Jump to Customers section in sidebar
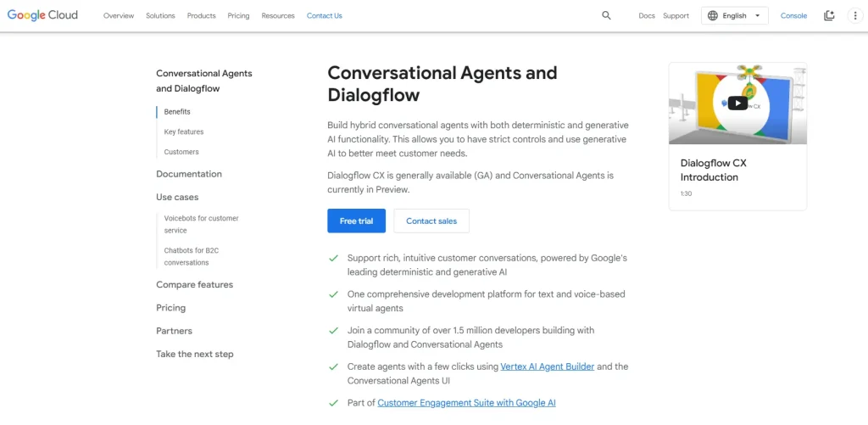The height and width of the screenshot is (425, 868). tap(181, 152)
